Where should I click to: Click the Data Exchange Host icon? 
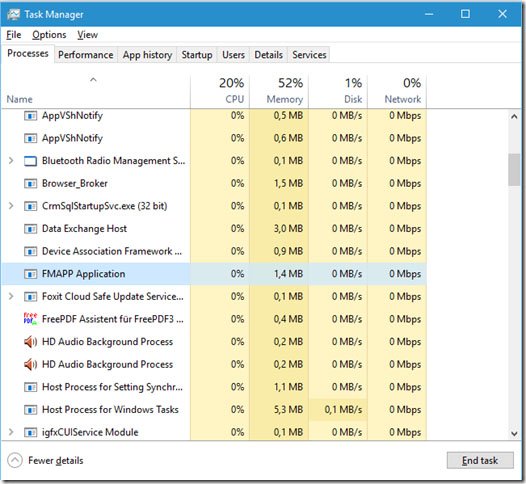(30, 229)
